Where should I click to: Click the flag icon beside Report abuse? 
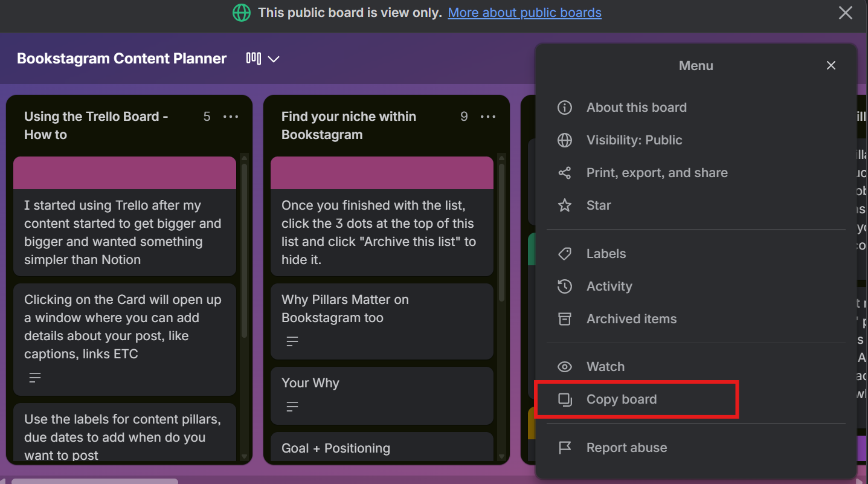[564, 448]
